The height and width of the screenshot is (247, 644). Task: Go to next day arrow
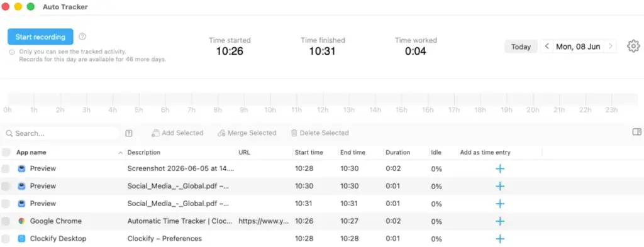coord(611,47)
